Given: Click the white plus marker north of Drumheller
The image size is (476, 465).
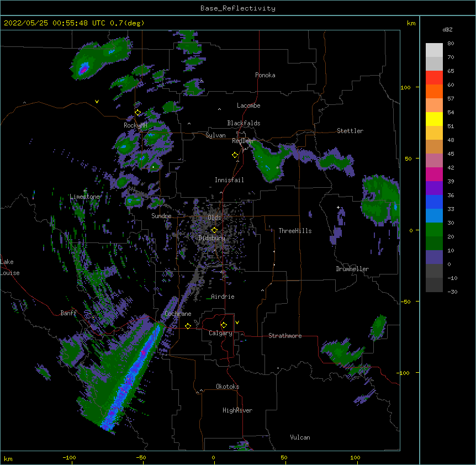Looking at the screenshot, I should (x=338, y=208).
